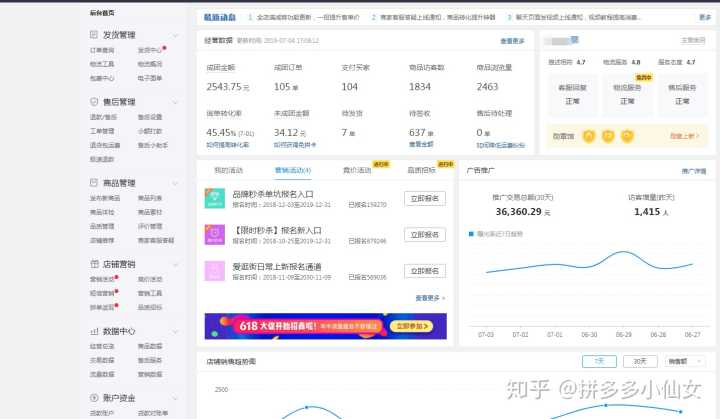Click 立即报名 for 爱逛街日常上新报名通道
The height and width of the screenshot is (419, 720).
[x=424, y=270]
